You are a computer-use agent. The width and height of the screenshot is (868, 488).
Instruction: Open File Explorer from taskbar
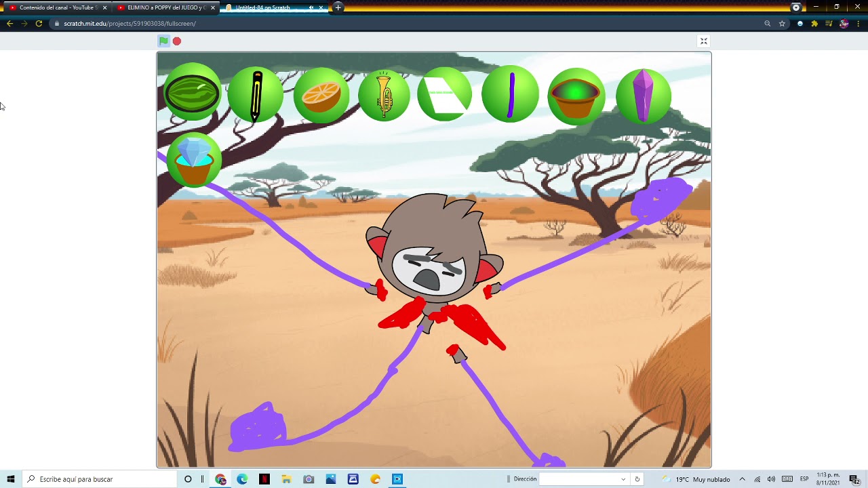coord(286,479)
